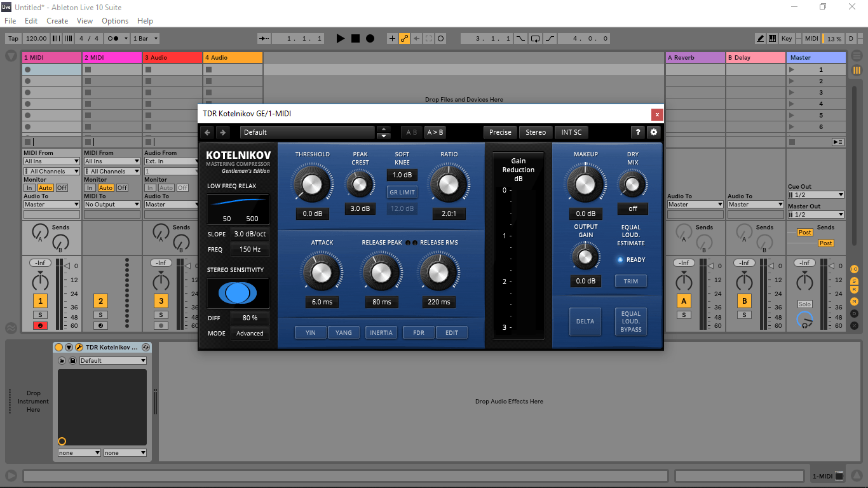
Task: Open the Options menu
Action: [115, 21]
